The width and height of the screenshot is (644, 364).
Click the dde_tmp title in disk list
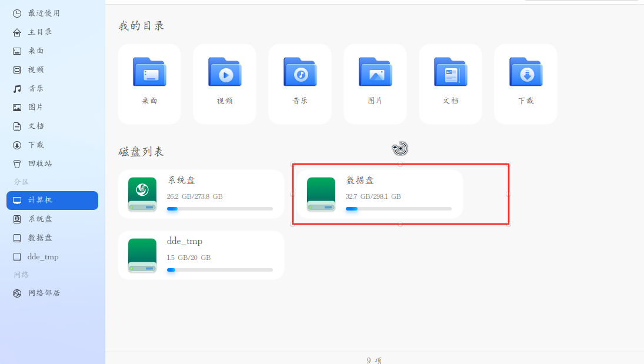pyautogui.click(x=185, y=241)
